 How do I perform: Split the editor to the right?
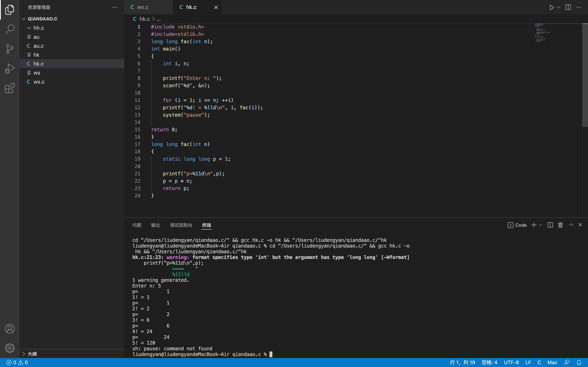click(x=568, y=7)
